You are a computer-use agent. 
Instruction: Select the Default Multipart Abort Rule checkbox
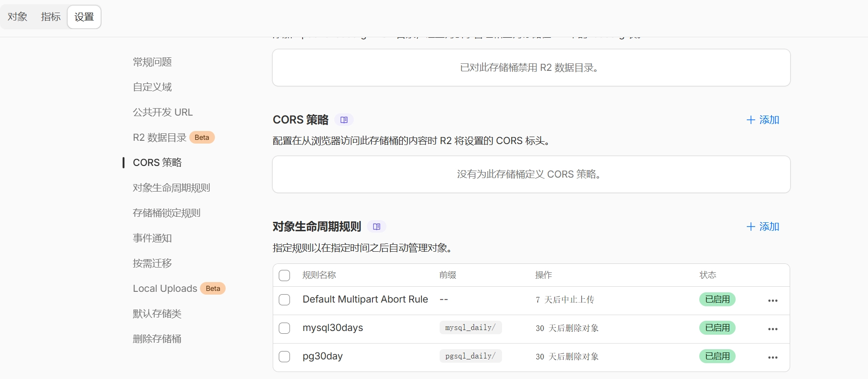pyautogui.click(x=284, y=300)
